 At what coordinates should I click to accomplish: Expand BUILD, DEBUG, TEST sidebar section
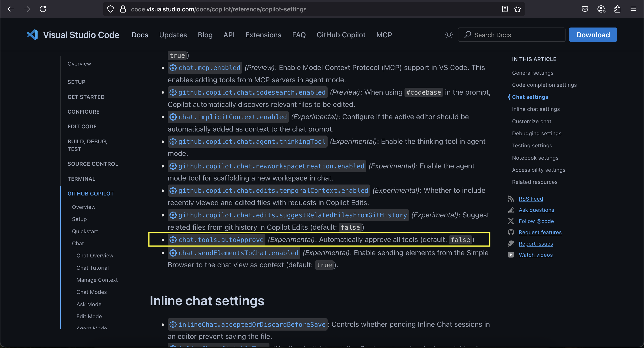coord(87,145)
